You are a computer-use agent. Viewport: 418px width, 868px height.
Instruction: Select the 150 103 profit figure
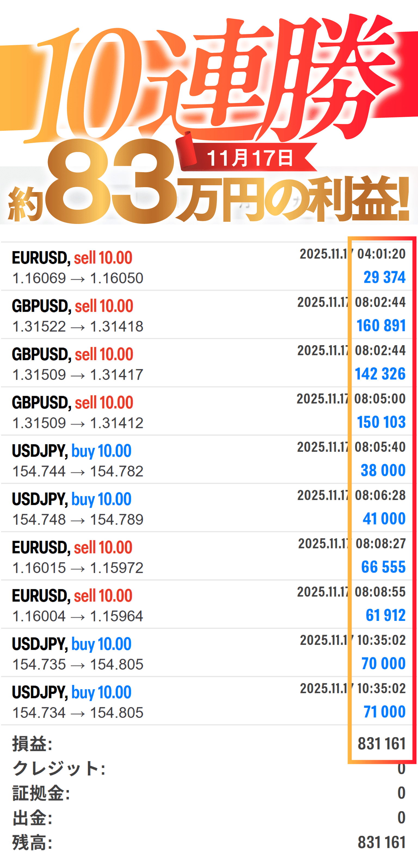click(x=381, y=422)
